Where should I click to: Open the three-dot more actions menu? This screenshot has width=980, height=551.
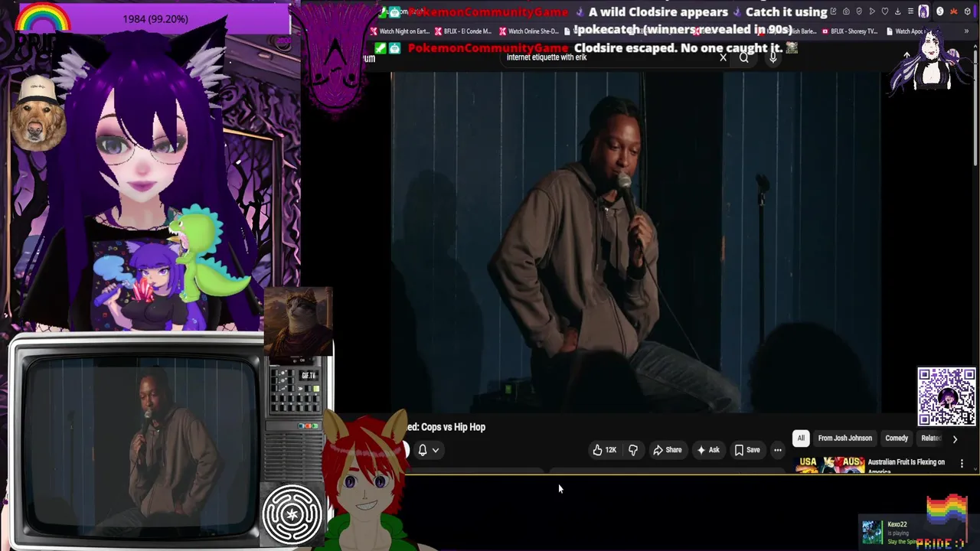[x=778, y=450]
